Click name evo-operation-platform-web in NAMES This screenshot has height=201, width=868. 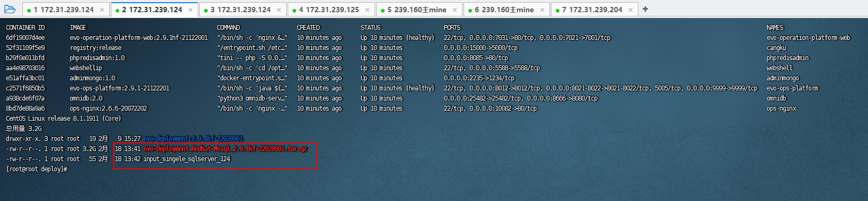click(809, 38)
